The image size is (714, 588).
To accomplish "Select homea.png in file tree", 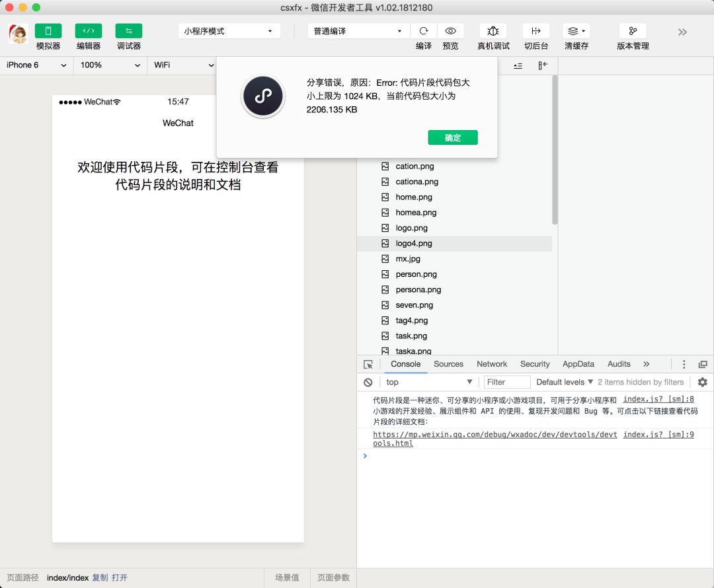I will (416, 213).
